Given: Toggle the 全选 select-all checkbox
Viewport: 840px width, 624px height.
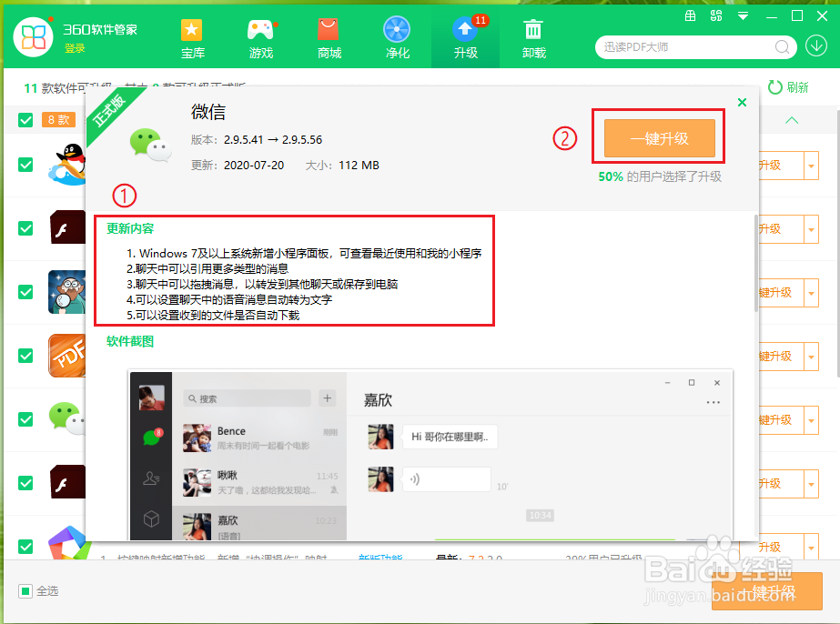Looking at the screenshot, I should point(25,591).
